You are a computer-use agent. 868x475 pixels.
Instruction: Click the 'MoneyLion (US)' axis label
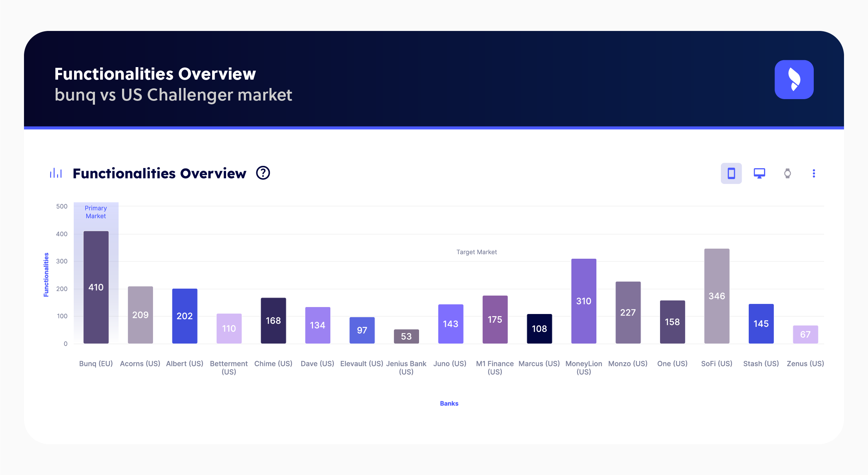[584, 368]
